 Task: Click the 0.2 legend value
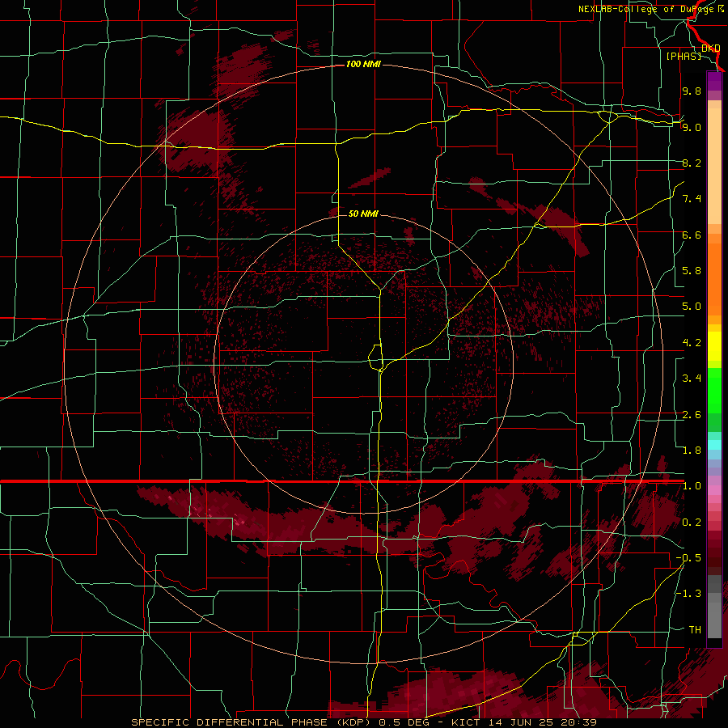click(x=692, y=523)
